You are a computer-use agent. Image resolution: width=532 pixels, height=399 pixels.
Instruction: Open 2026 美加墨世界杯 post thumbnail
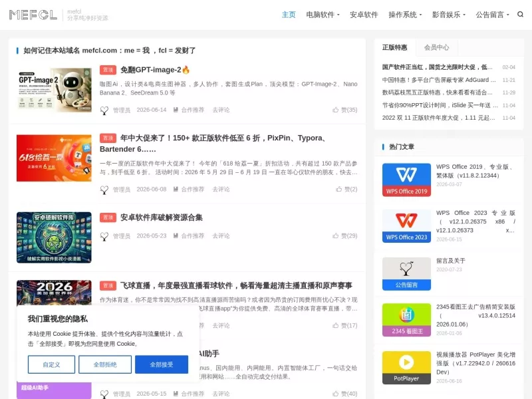54,293
